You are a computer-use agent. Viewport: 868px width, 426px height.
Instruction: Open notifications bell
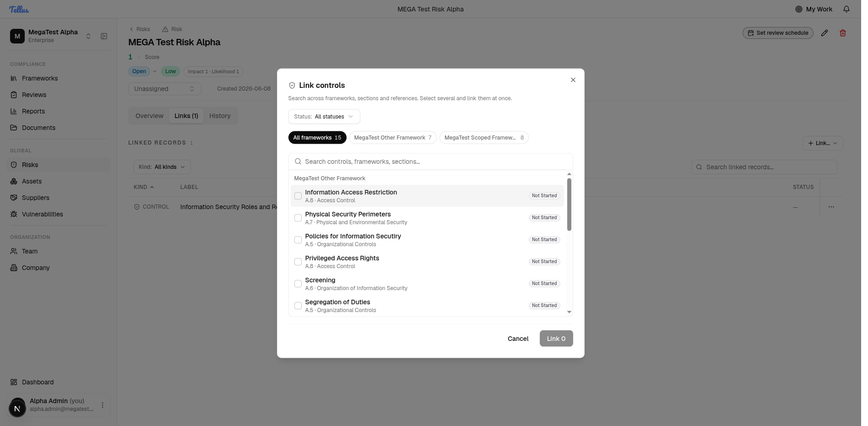(846, 9)
